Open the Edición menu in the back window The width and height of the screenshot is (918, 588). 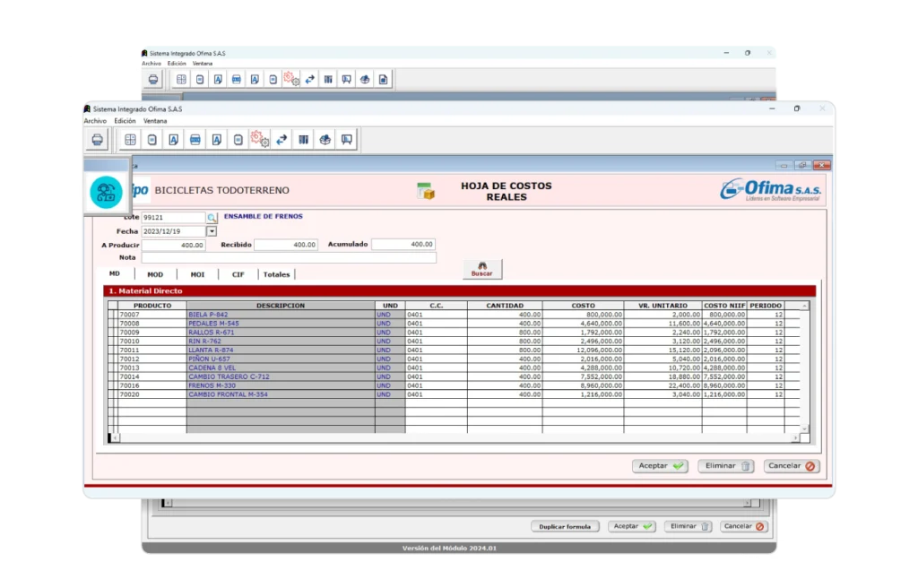tap(177, 64)
